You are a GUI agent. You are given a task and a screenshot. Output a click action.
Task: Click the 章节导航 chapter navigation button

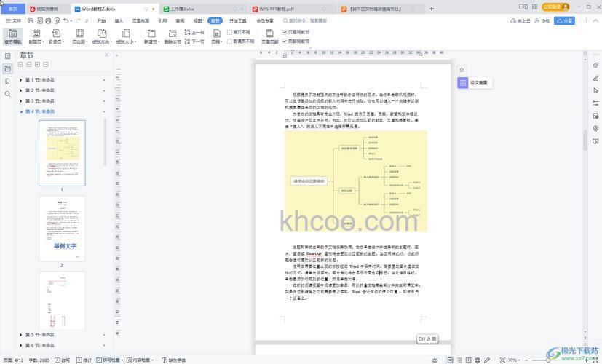pyautogui.click(x=13, y=36)
